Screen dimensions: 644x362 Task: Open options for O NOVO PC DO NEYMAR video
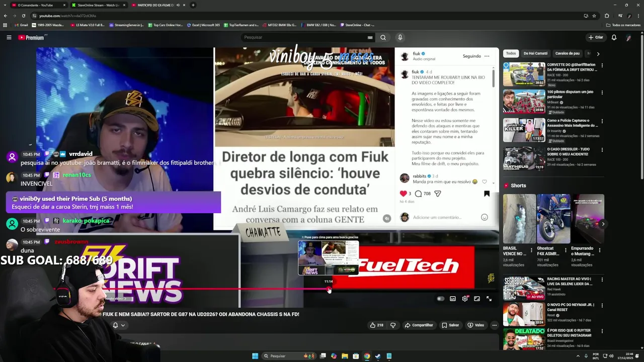602,305
